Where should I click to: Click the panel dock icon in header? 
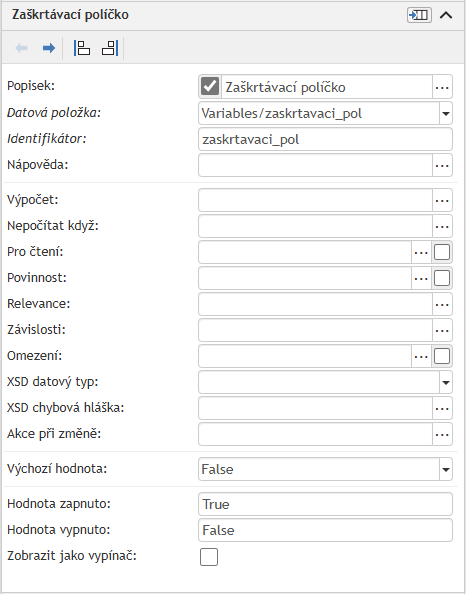click(x=419, y=15)
